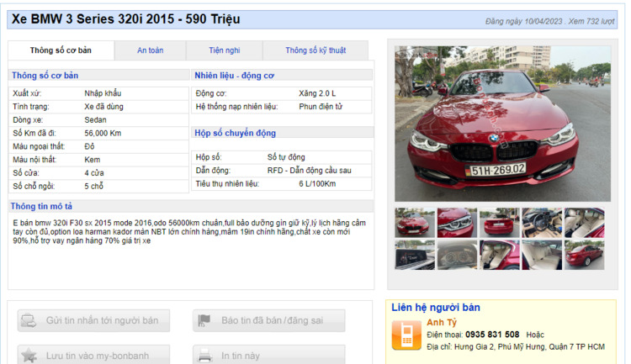
Task: Click the Hộp số chuyển động heading
Action: pyautogui.click(x=235, y=133)
